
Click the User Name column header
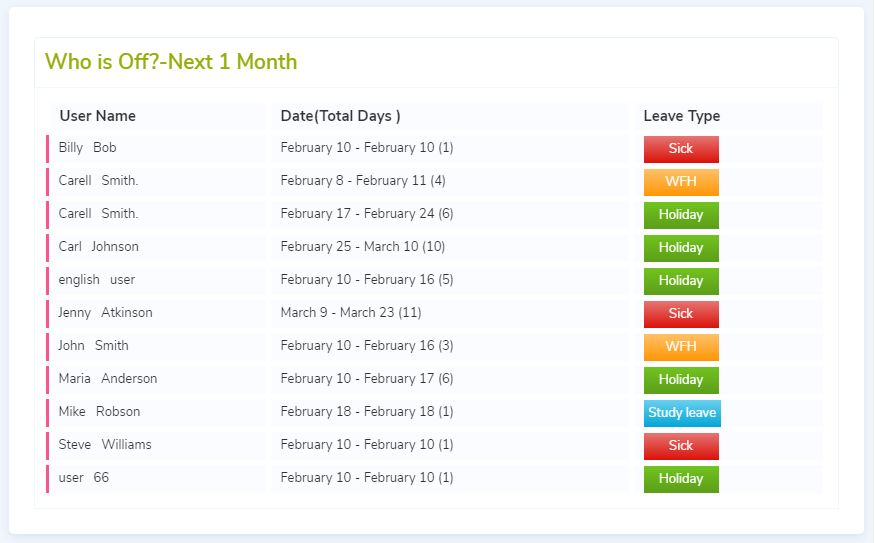pos(97,116)
